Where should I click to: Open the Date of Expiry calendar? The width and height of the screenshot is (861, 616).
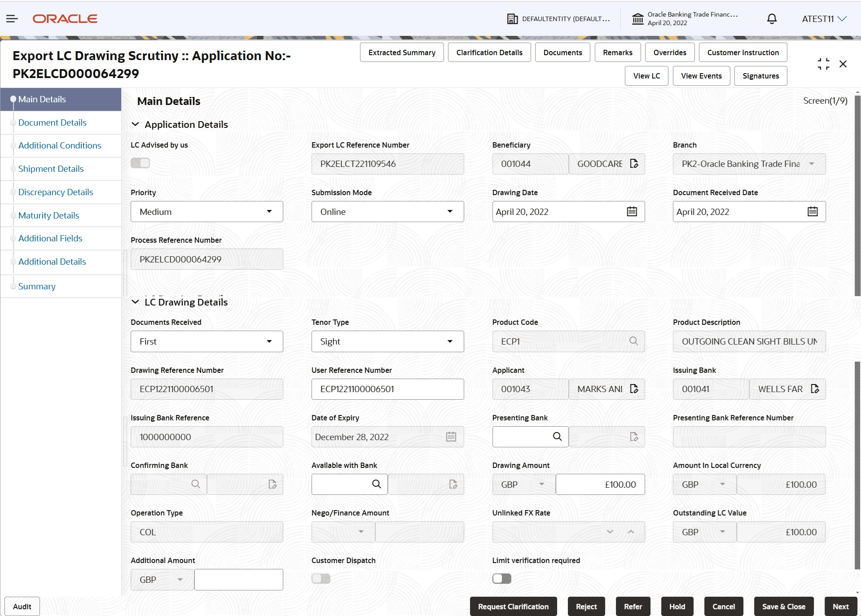click(451, 437)
